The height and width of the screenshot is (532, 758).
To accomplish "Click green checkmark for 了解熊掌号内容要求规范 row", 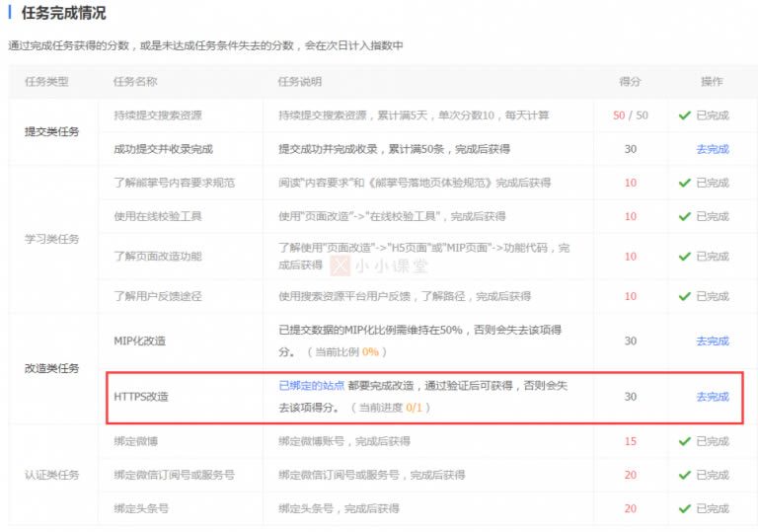I will 684,183.
